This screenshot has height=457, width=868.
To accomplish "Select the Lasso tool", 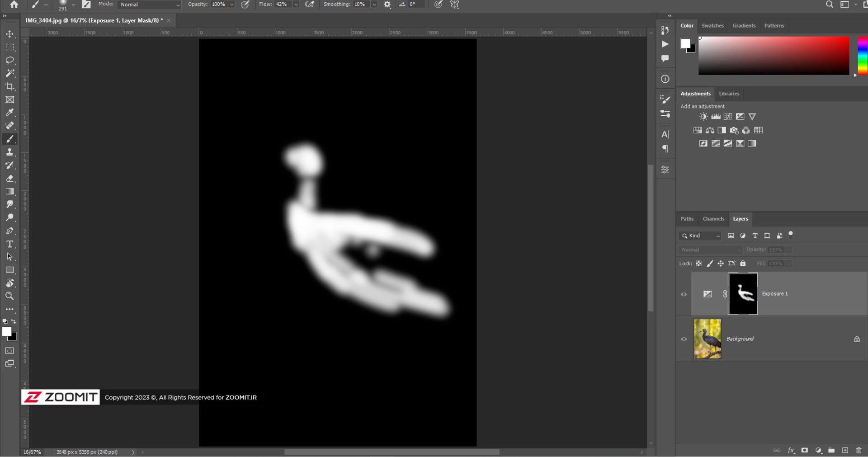I will (9, 60).
